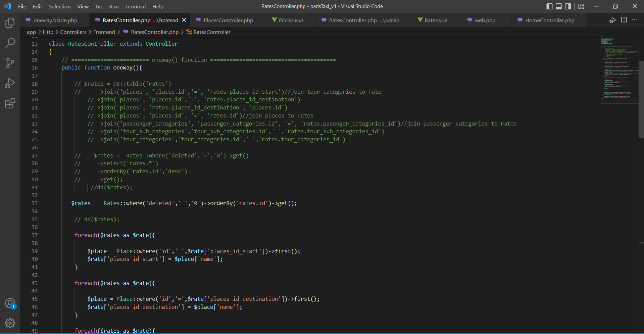Click '$rates' variable on line 33

click(x=81, y=203)
